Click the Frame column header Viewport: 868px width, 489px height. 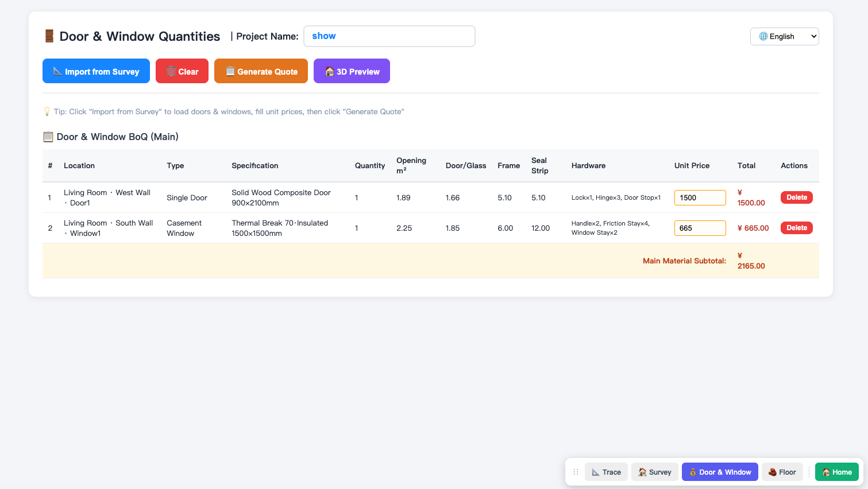[509, 165]
